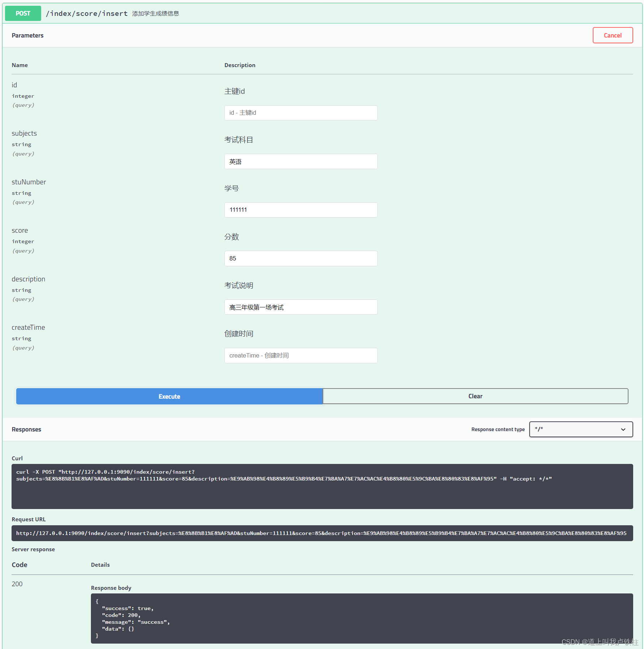The width and height of the screenshot is (644, 649).
Task: Click the Curl command code block
Action: (322, 486)
